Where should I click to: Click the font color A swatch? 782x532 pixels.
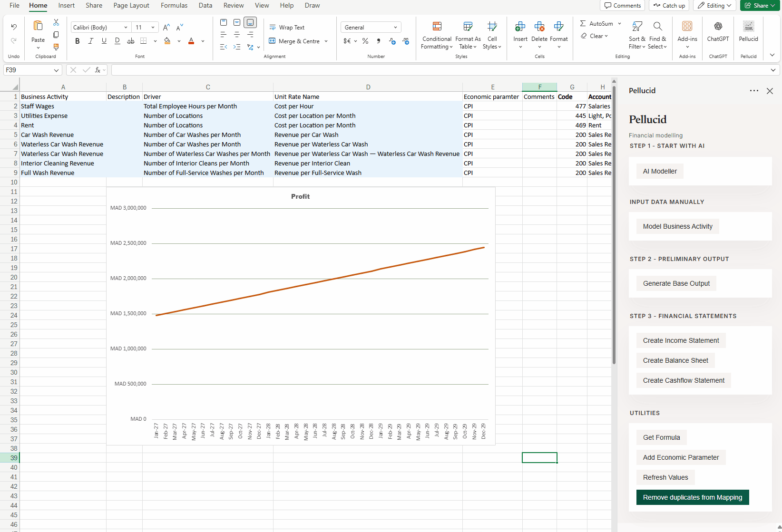(x=191, y=41)
